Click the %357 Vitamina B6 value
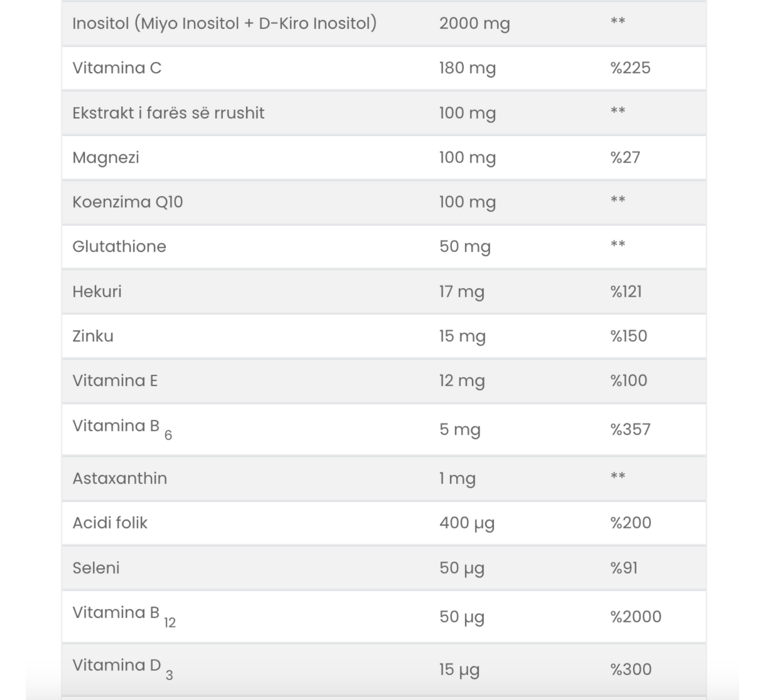This screenshot has height=700, width=765. click(630, 429)
